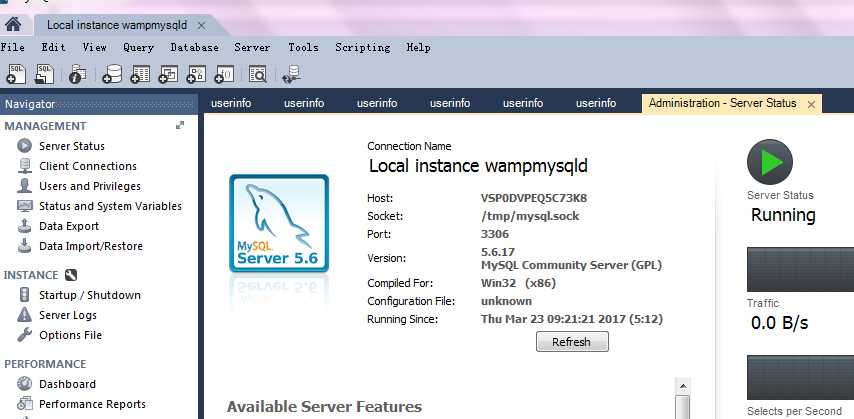This screenshot has height=419, width=854.
Task: Create new view toolbar icon
Action: [x=168, y=74]
